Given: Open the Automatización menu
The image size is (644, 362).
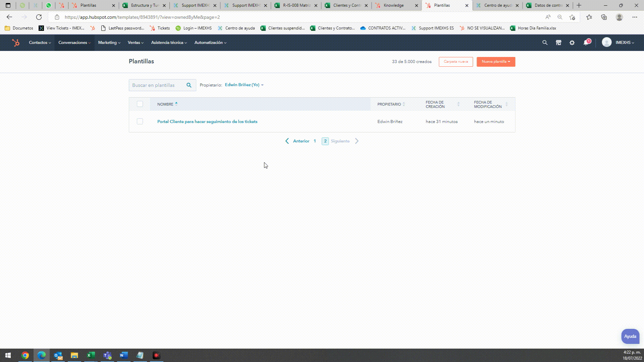Looking at the screenshot, I should [x=210, y=43].
